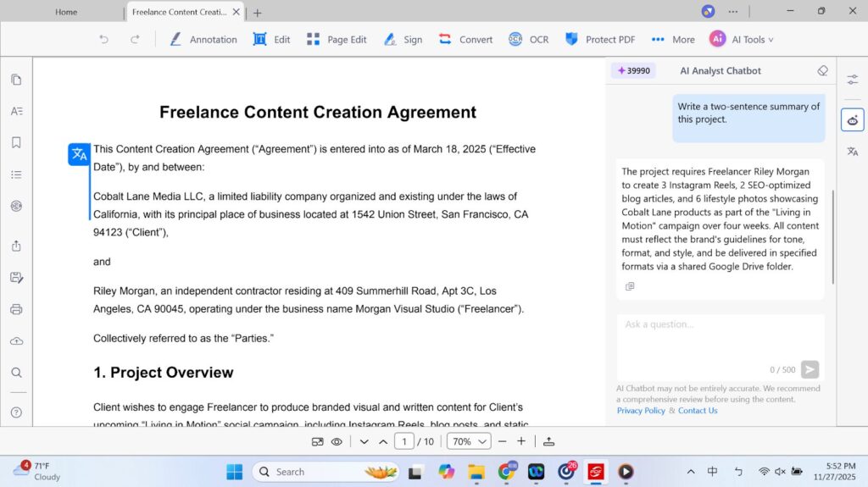Copy the chatbot response

click(630, 286)
